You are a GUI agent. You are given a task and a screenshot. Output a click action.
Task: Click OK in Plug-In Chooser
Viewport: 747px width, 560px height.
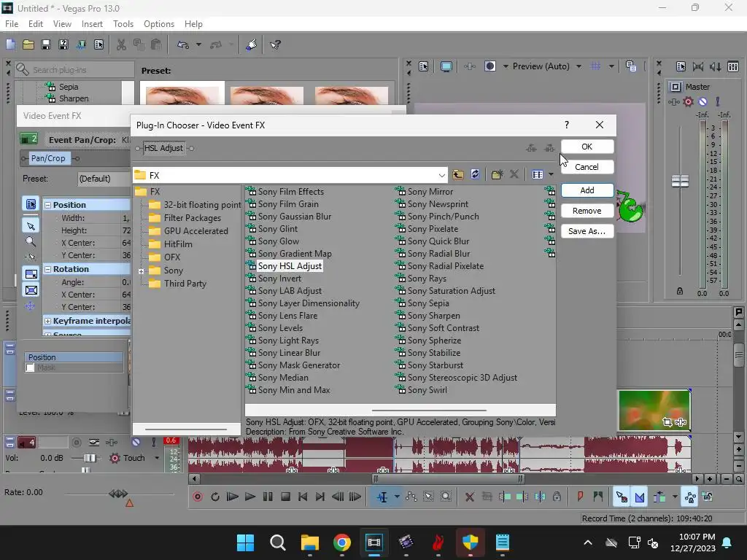point(587,147)
